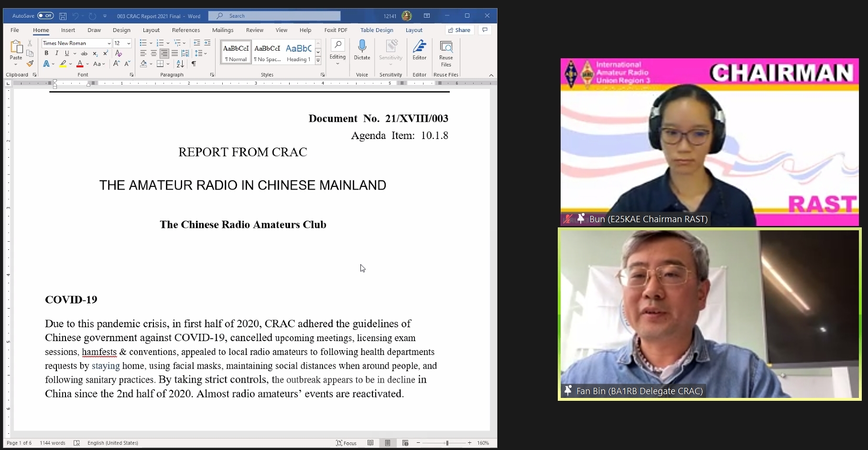Clear all formatting with eraser icon

coord(119,54)
